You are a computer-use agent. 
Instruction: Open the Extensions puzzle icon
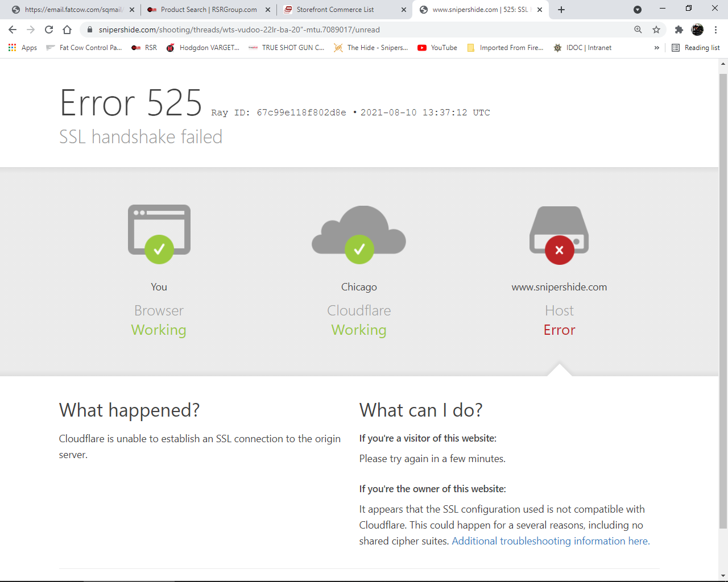tap(679, 30)
